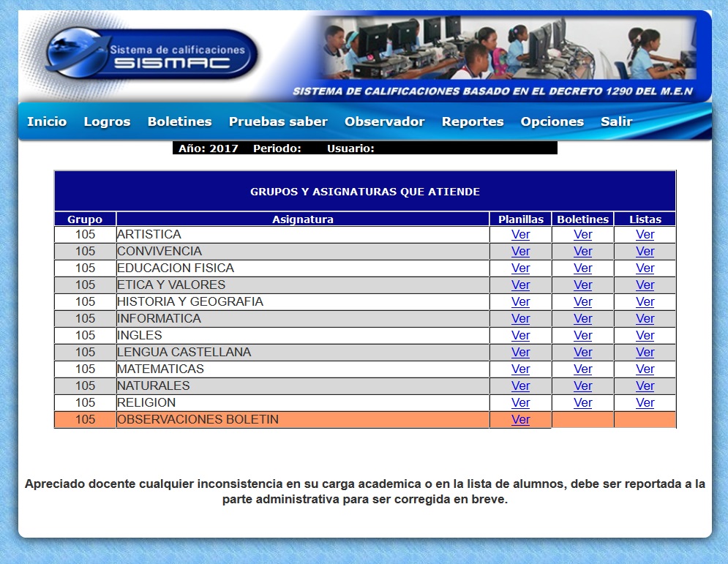Screen dimensions: 728x564
Task: View Planillas for EDUCACION FISICA
Action: click(520, 268)
